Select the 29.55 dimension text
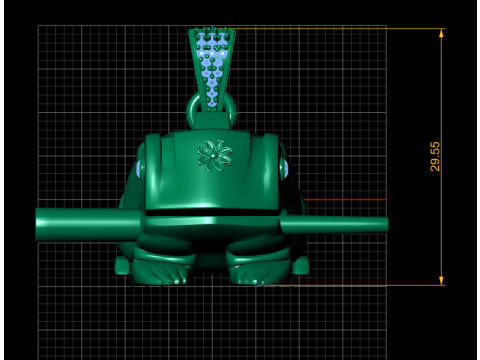This screenshot has height=360, width=480. (435, 157)
